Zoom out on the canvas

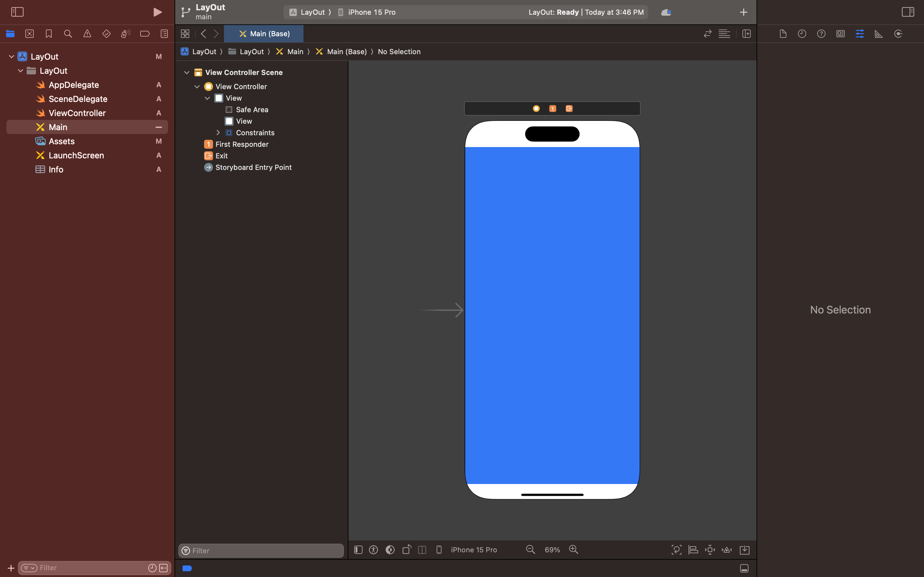(530, 549)
